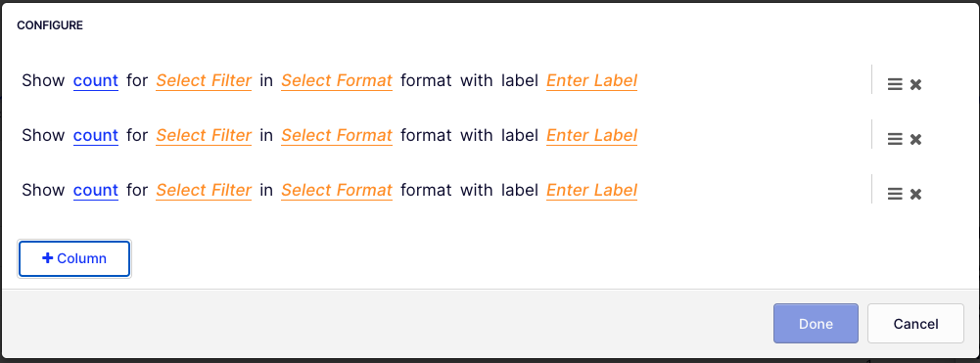
Task: Delete the second column row using X
Action: point(915,139)
